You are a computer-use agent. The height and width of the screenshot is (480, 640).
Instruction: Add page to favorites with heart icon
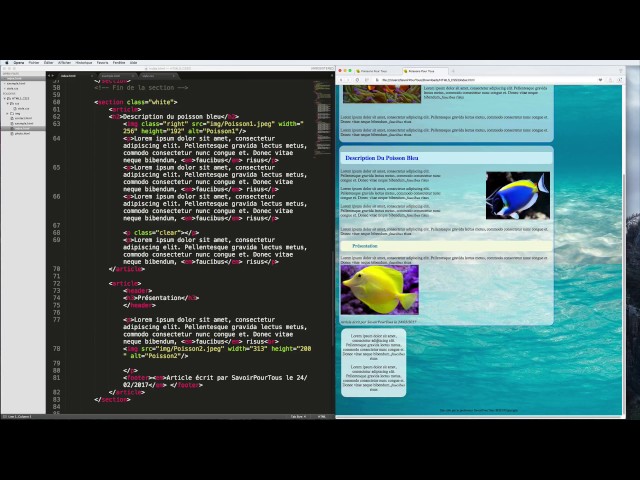600,80
